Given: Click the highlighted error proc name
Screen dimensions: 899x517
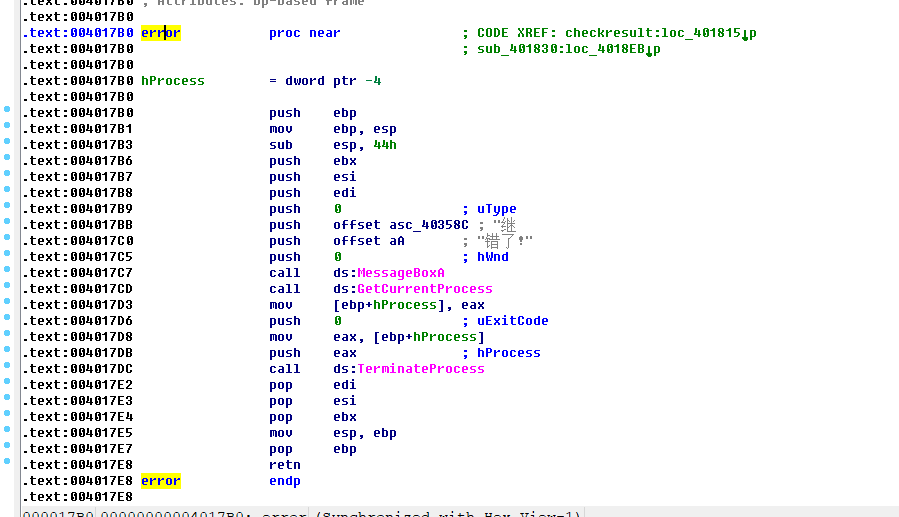Looking at the screenshot, I should click(x=161, y=33).
